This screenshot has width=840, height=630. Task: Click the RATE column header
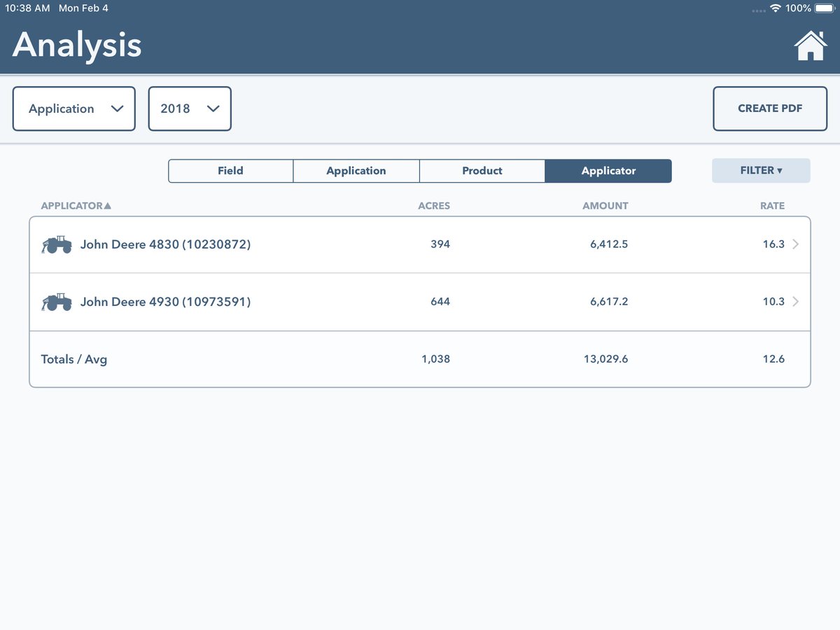coord(772,206)
